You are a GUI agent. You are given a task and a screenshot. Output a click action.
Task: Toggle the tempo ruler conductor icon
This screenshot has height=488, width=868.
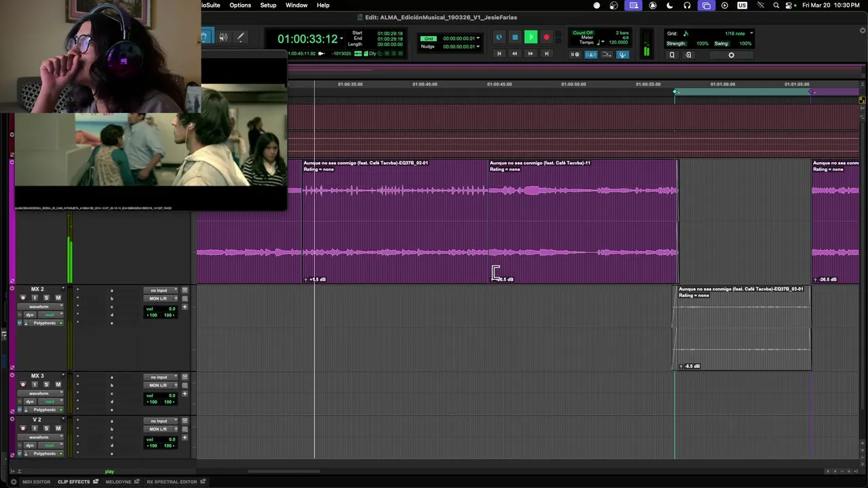pos(622,54)
